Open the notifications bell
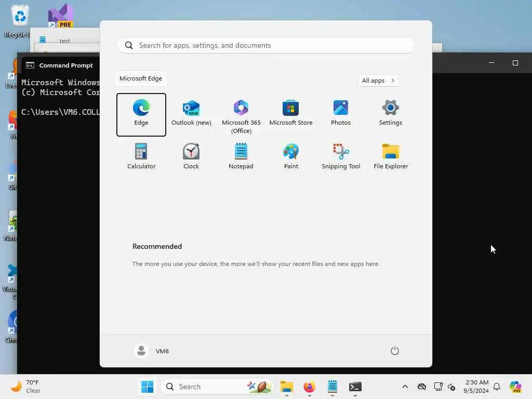The height and width of the screenshot is (399, 532). (x=497, y=387)
